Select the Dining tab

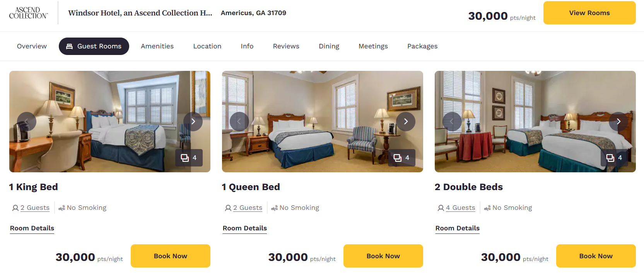(329, 46)
